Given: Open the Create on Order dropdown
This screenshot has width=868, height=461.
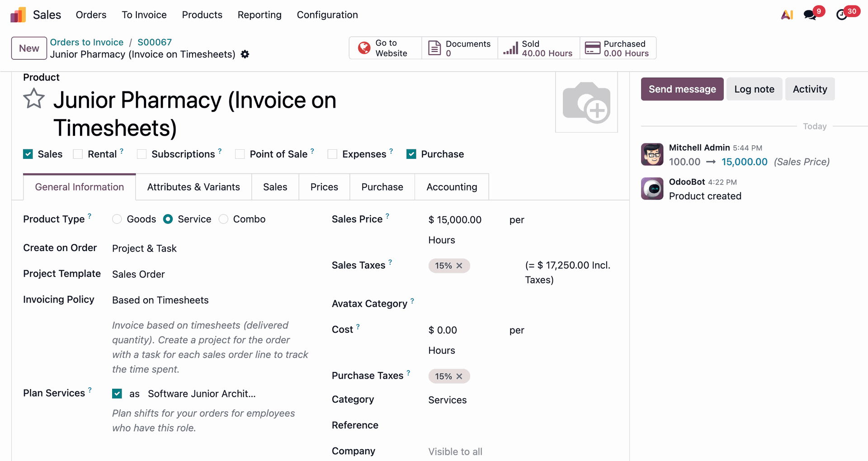Looking at the screenshot, I should [144, 248].
